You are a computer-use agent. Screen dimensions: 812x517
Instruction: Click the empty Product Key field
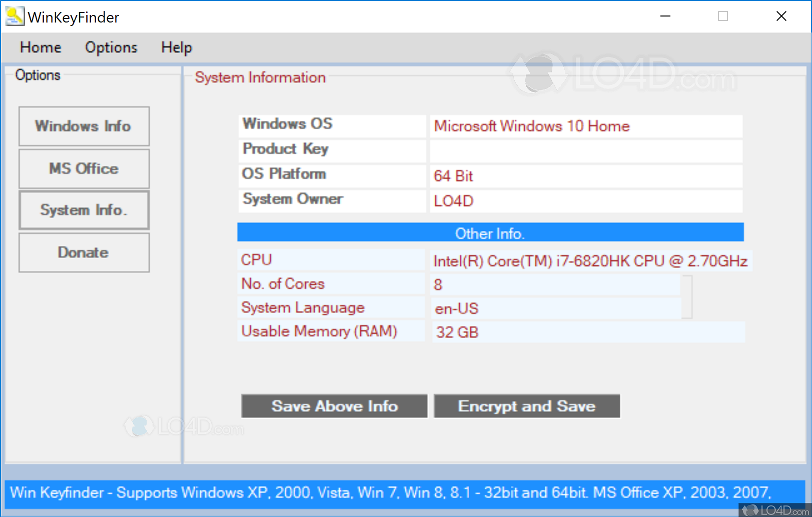tap(585, 151)
